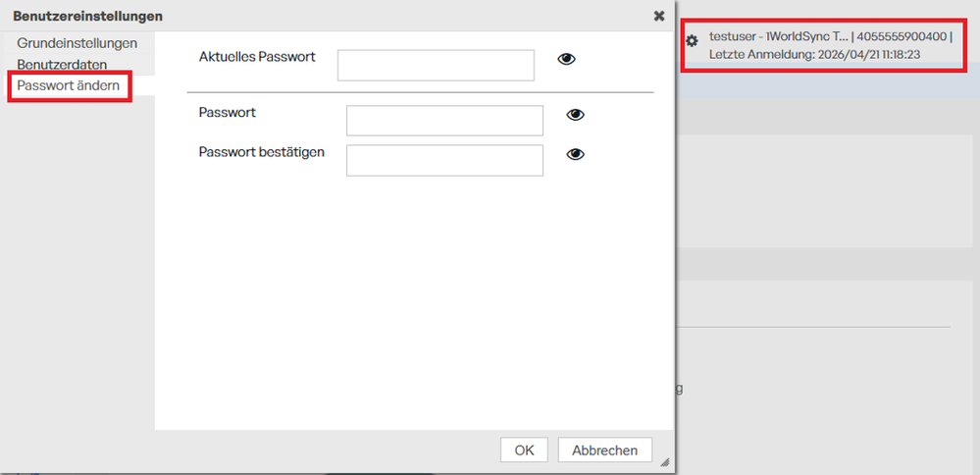
Task: Close the Benutzereinstellungen dialog
Action: click(659, 17)
